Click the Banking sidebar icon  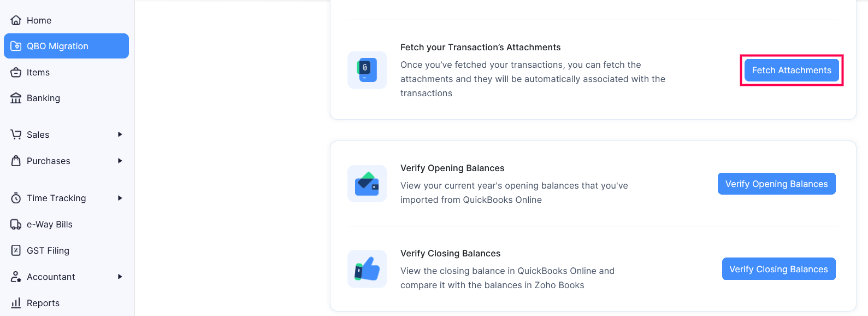click(x=16, y=98)
